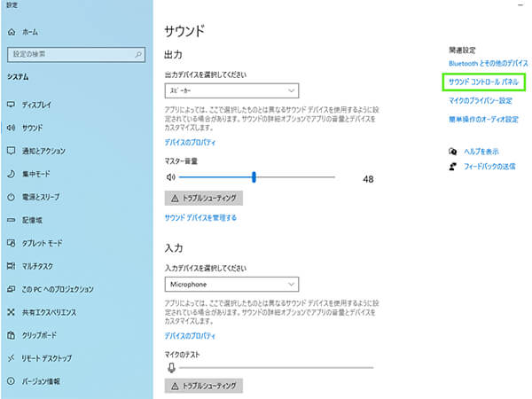
Task: Open サウンド コントロール パネル link
Action: [x=483, y=82]
